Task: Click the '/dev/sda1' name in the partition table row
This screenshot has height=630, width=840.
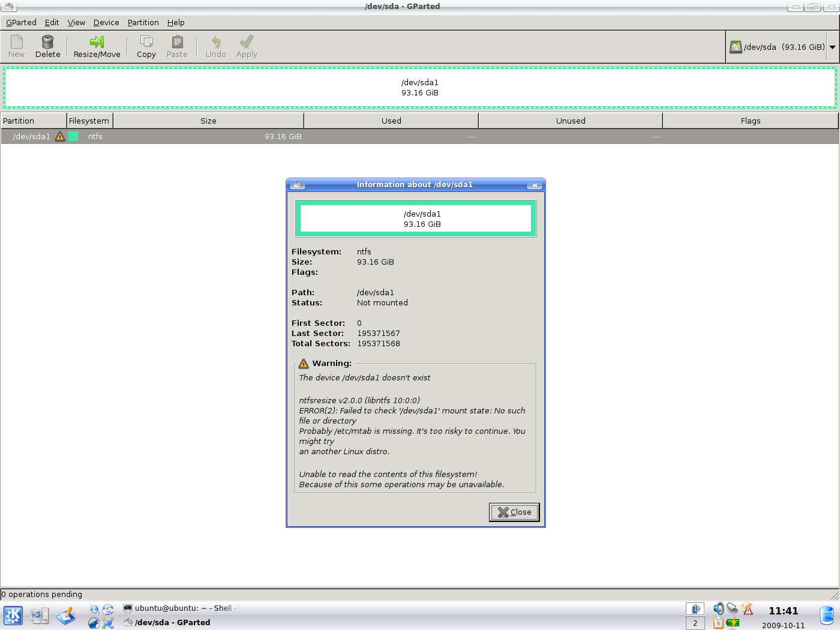Action: pos(32,136)
